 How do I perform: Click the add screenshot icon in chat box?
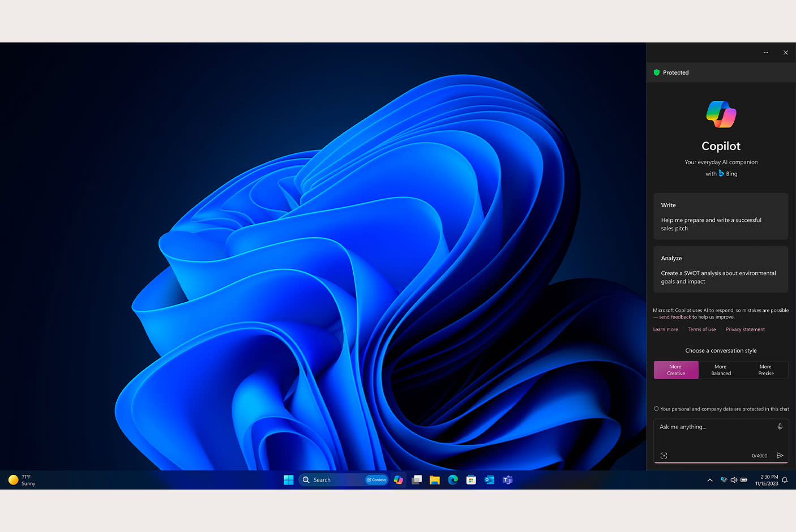pyautogui.click(x=664, y=456)
